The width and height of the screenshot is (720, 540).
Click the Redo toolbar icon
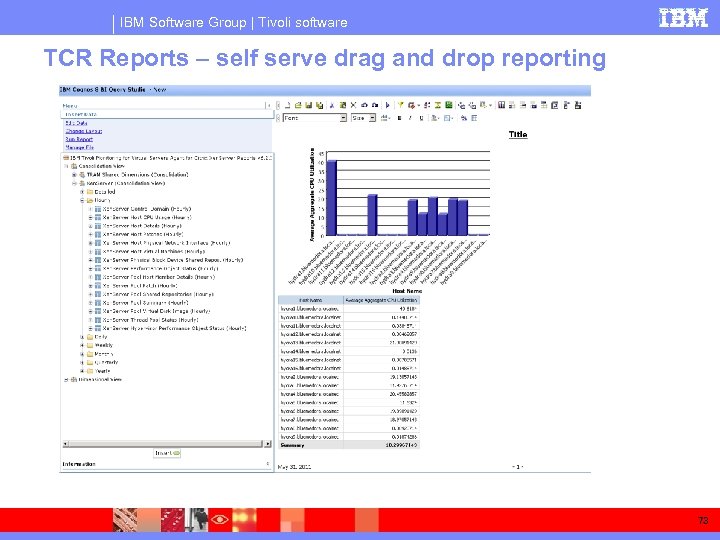tap(375, 105)
